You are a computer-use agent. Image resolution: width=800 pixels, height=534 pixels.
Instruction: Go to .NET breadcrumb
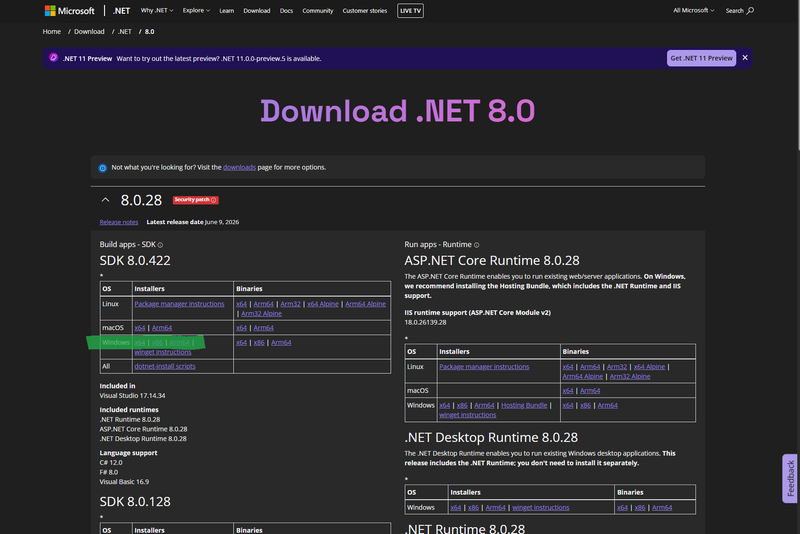tap(125, 32)
